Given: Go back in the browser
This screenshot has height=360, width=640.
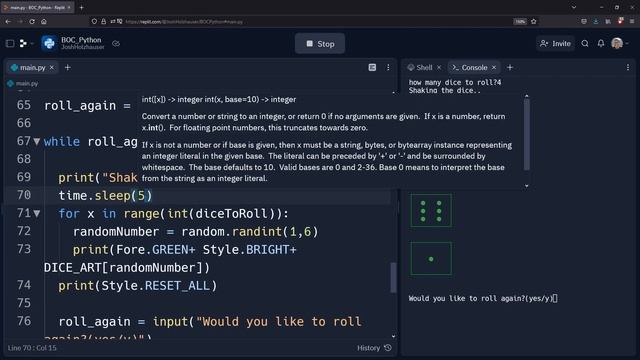Looking at the screenshot, I should [8, 21].
